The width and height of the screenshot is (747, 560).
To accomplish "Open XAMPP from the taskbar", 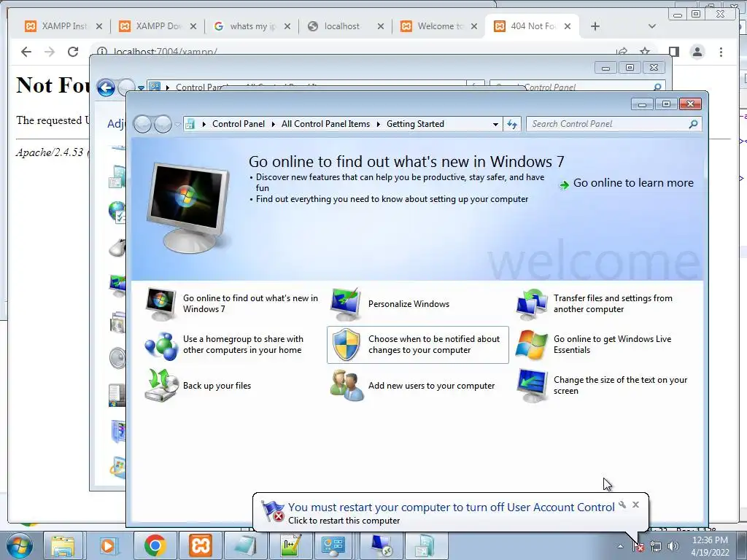I will pos(200,545).
